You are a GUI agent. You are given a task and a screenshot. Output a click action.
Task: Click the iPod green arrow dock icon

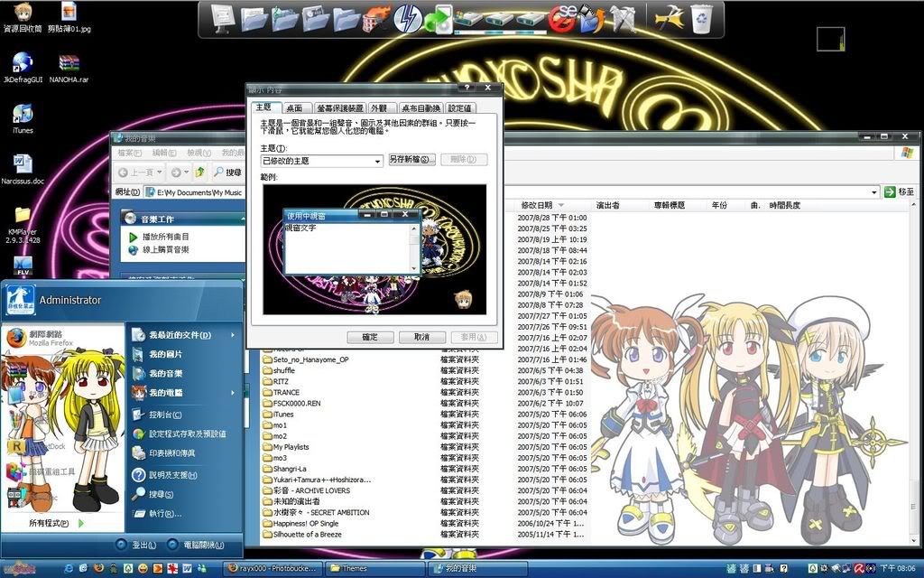click(439, 20)
